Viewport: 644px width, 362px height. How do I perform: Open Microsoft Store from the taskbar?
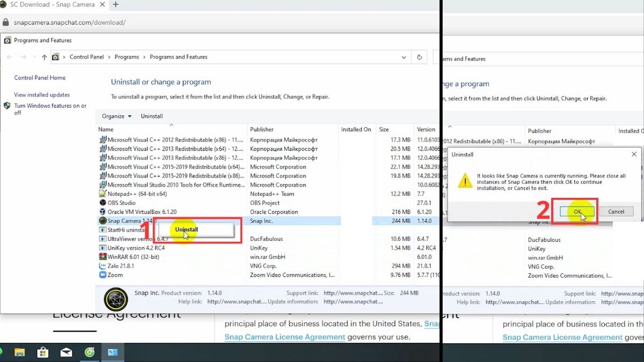[43, 352]
